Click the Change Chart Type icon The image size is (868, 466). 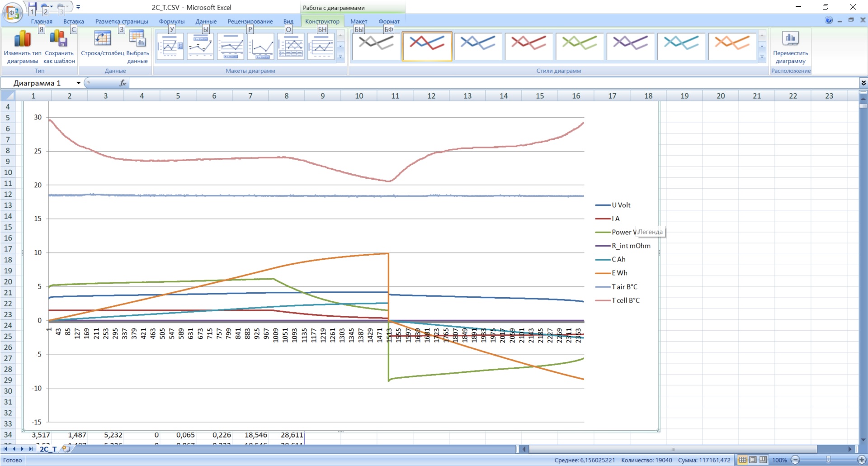[x=22, y=40]
